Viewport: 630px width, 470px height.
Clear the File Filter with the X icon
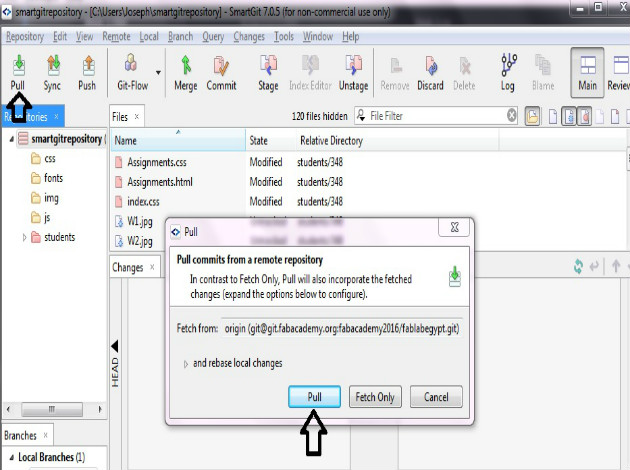(x=511, y=116)
